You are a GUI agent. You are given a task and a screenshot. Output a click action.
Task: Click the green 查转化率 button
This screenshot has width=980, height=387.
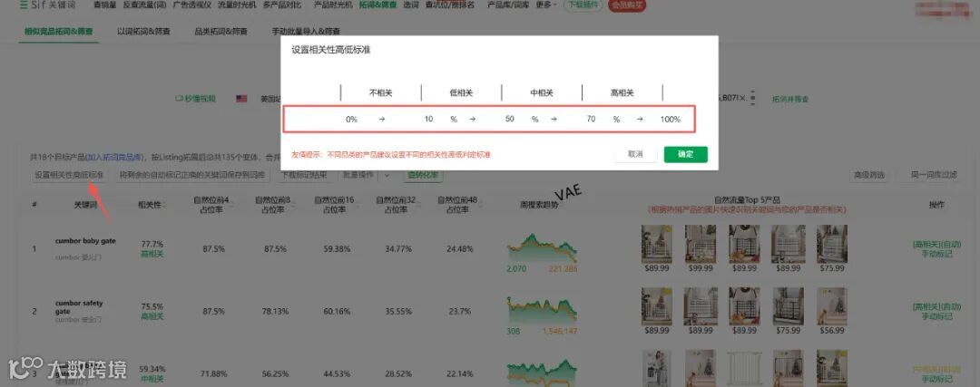[x=425, y=176]
